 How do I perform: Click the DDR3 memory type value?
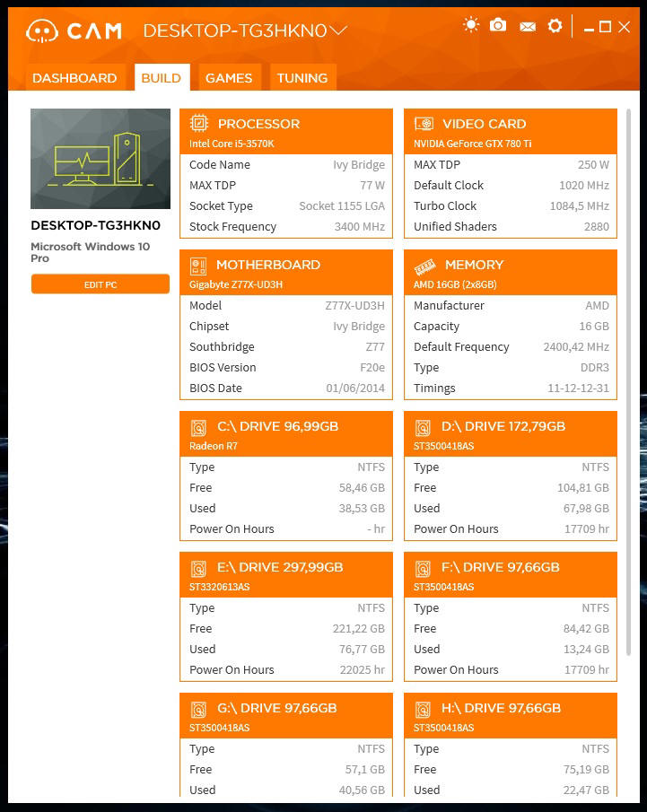[x=595, y=367]
